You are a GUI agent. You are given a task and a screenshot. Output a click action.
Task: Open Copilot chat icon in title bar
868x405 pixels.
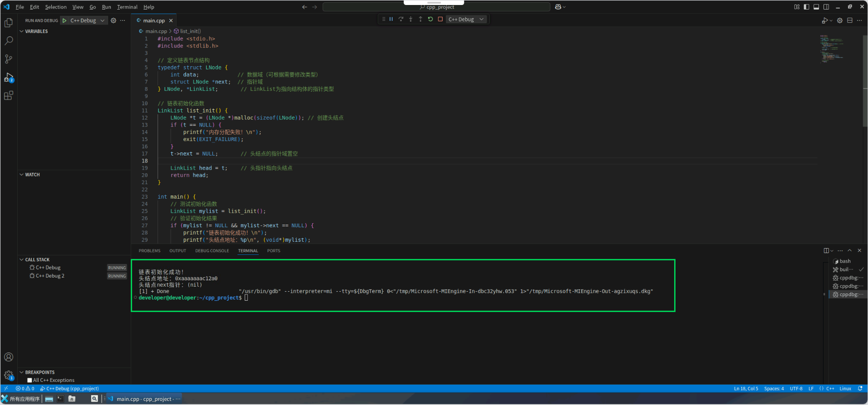click(558, 7)
